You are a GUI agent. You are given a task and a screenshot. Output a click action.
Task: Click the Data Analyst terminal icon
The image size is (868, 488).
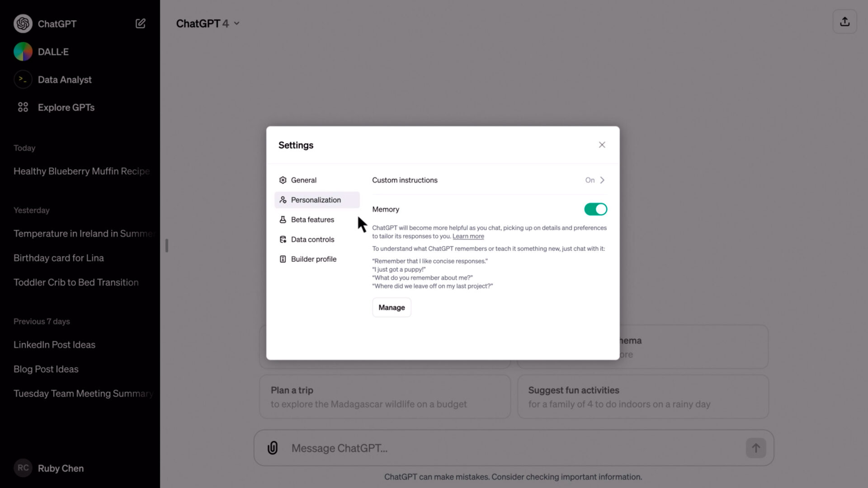[23, 79]
